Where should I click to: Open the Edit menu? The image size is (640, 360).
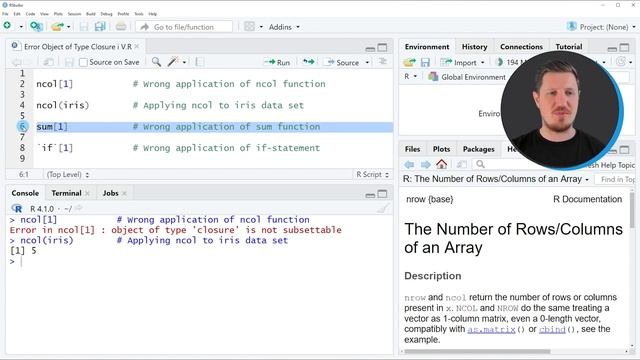17,14
